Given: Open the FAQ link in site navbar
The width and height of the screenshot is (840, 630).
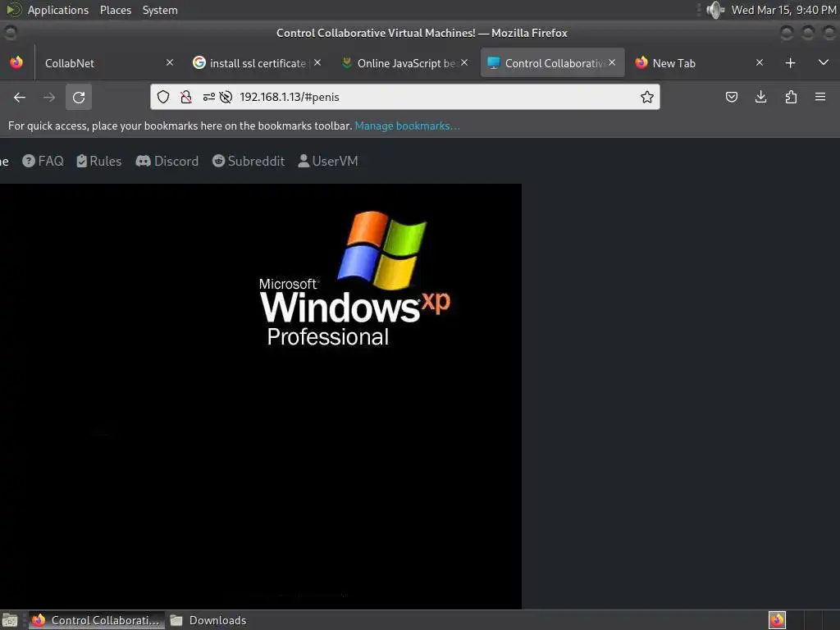Looking at the screenshot, I should (x=43, y=162).
